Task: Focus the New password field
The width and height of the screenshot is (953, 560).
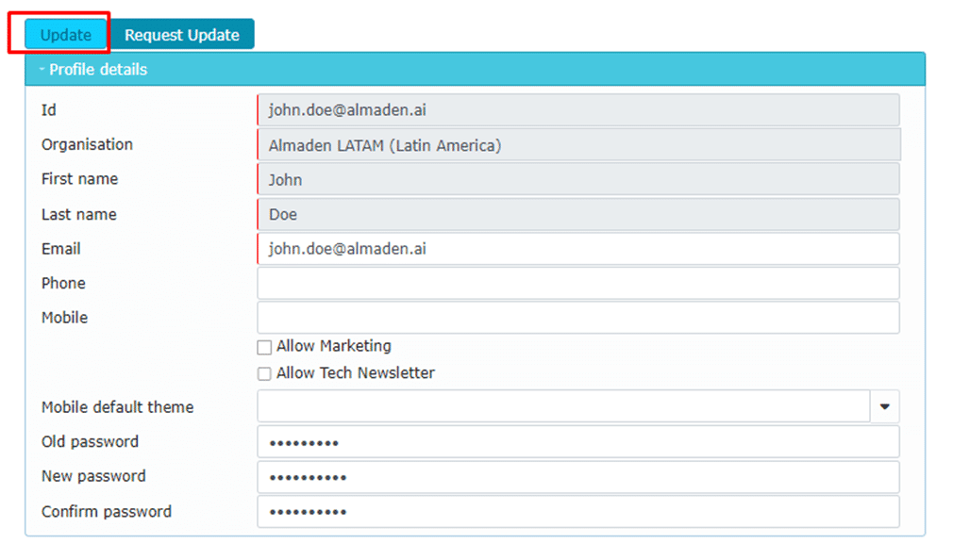Action: [x=577, y=477]
